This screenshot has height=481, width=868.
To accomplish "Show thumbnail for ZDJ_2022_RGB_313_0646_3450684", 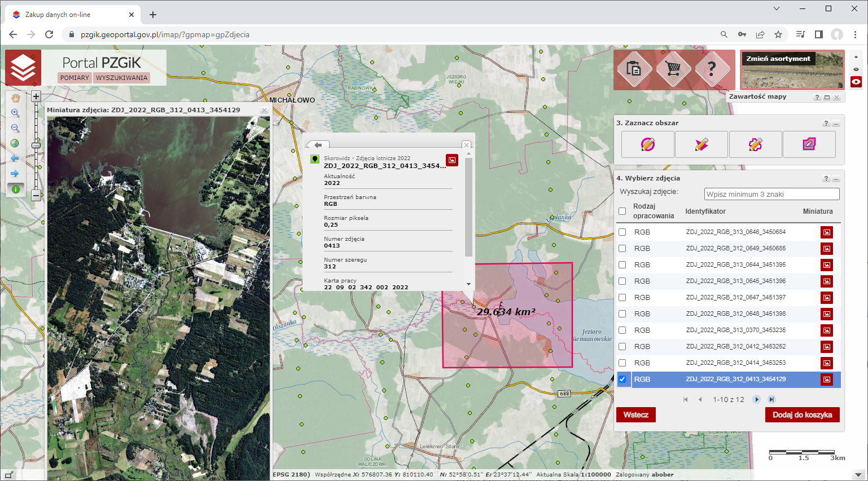I will pyautogui.click(x=826, y=232).
